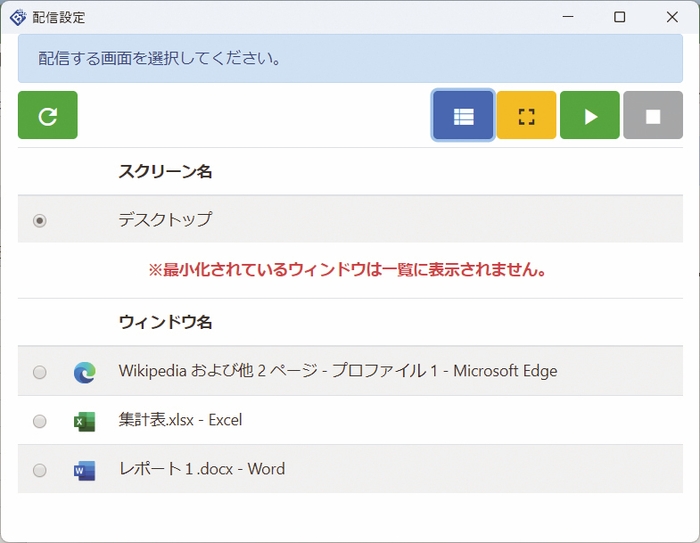The height and width of the screenshot is (543, 700).
Task: Click the レポート１.docx - Word window title
Action: pyautogui.click(x=201, y=469)
